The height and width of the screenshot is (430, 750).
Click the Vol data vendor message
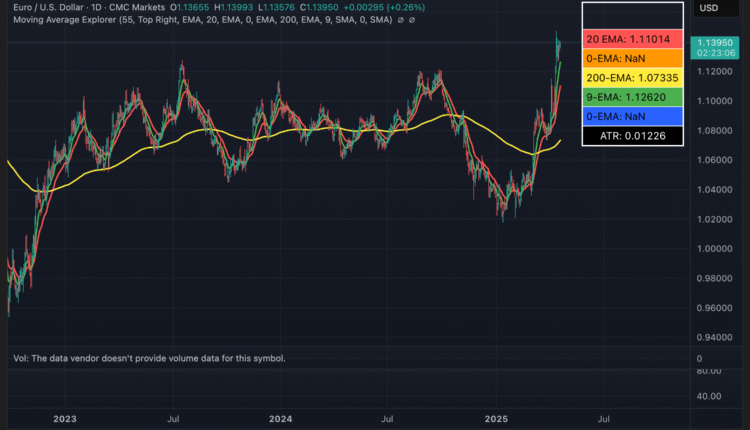point(149,358)
